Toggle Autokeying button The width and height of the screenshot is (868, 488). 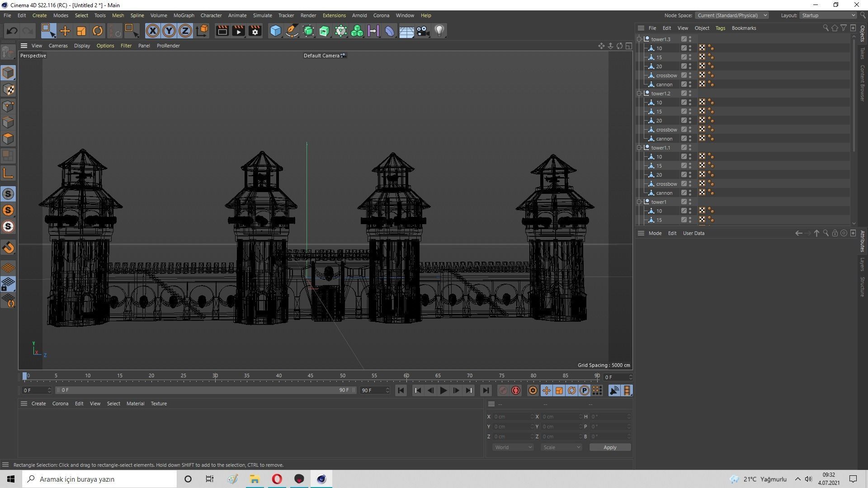[516, 390]
